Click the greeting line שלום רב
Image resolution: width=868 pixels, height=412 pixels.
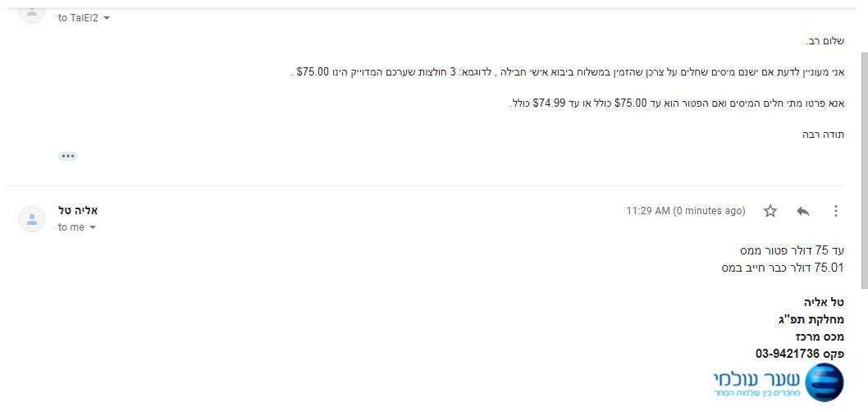click(825, 40)
